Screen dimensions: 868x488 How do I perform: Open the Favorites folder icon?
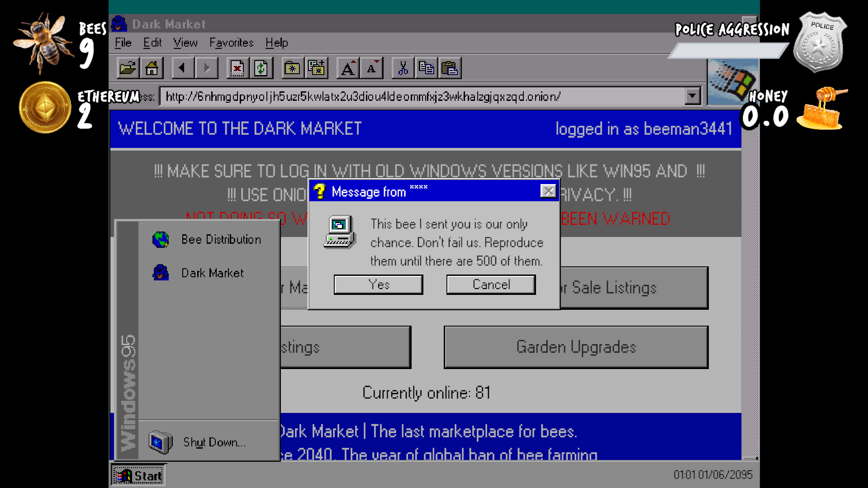coord(293,68)
